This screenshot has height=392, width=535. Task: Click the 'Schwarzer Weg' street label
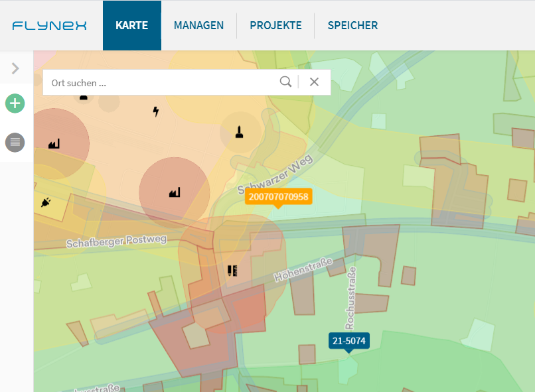tap(275, 174)
